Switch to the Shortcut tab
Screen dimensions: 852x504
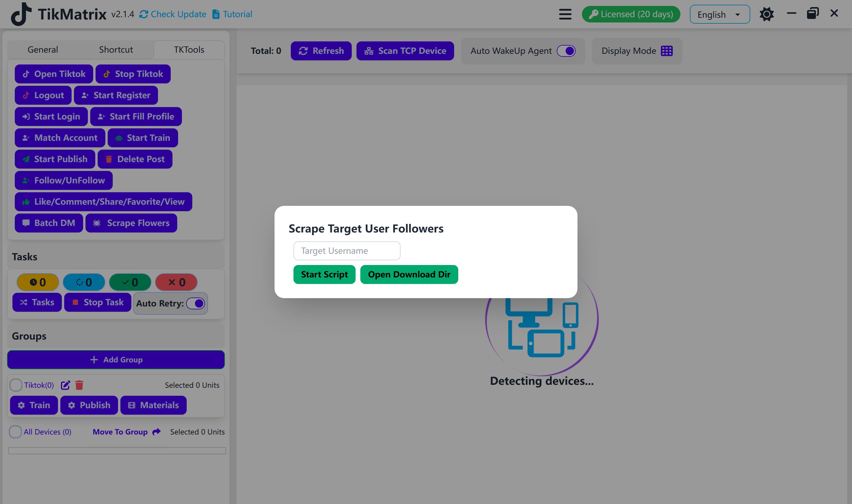(x=116, y=50)
